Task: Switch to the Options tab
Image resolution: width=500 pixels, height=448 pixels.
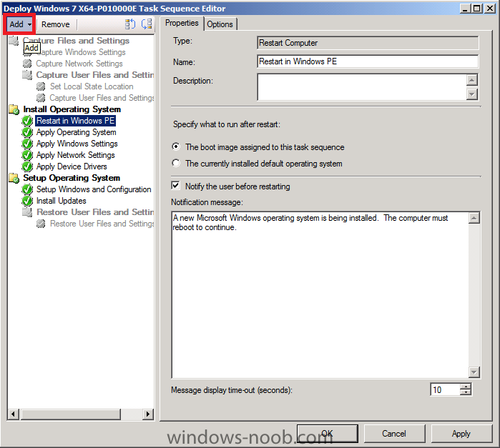Action: (x=220, y=24)
